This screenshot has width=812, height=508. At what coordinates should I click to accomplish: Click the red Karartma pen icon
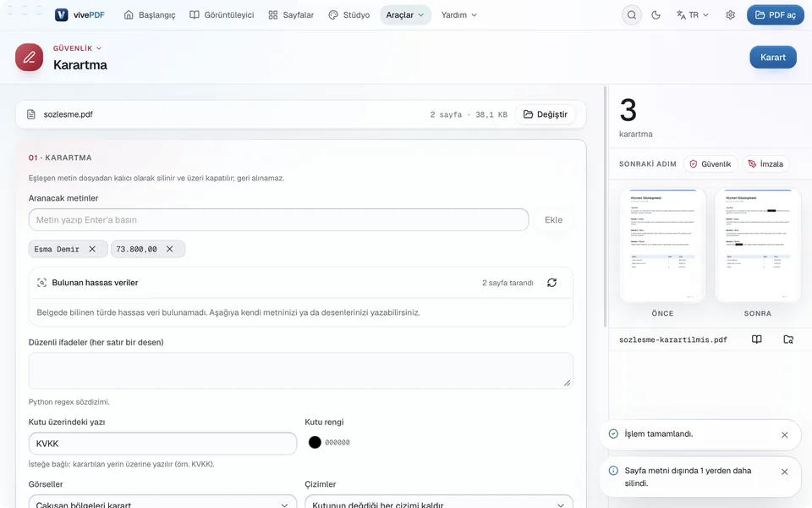point(29,57)
